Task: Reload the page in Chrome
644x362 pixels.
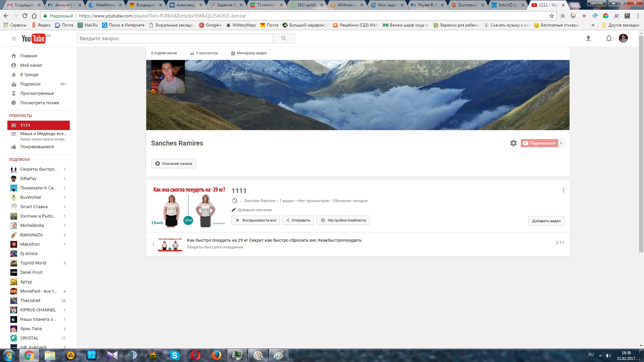Action: click(x=24, y=16)
